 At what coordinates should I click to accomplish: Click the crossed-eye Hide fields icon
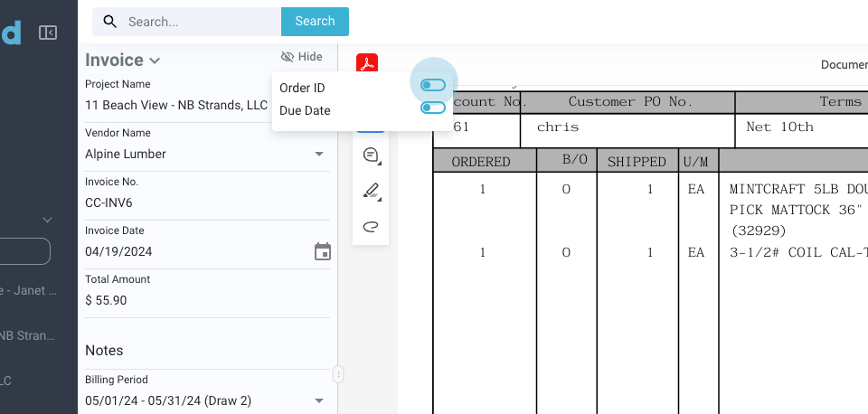tap(288, 57)
